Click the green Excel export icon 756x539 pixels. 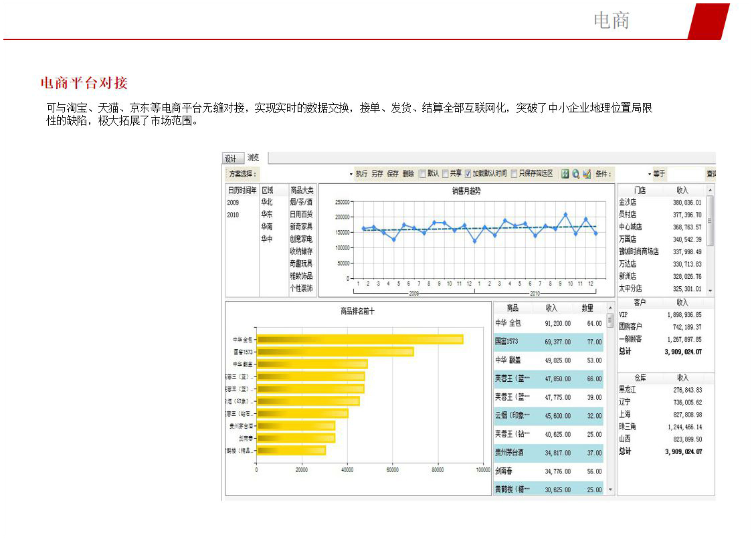tap(565, 174)
